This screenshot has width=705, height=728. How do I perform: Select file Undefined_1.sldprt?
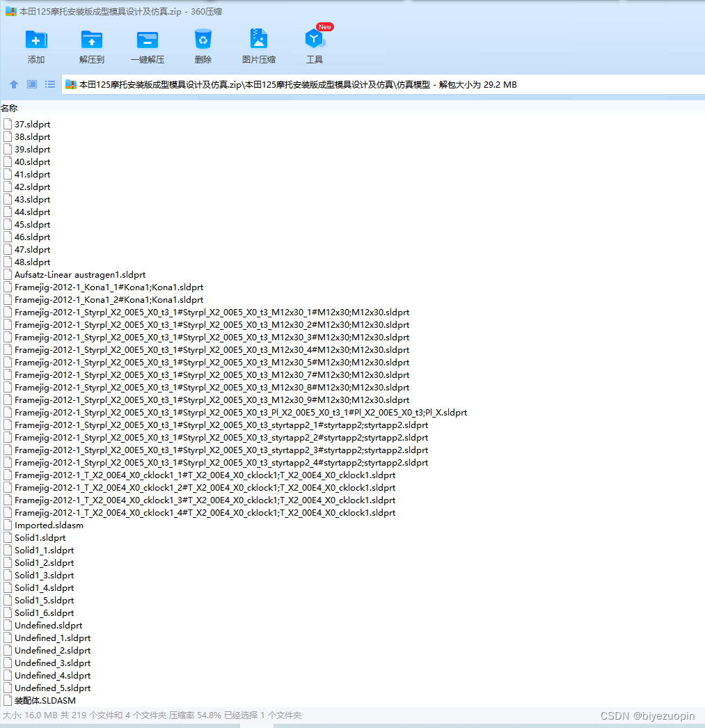52,638
